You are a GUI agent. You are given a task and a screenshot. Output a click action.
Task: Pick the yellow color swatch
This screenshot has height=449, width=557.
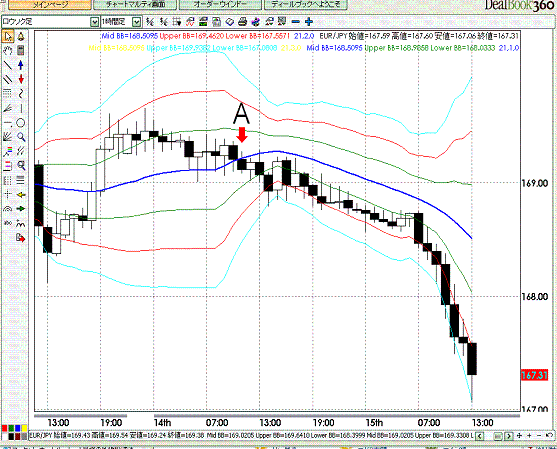click(x=24, y=429)
